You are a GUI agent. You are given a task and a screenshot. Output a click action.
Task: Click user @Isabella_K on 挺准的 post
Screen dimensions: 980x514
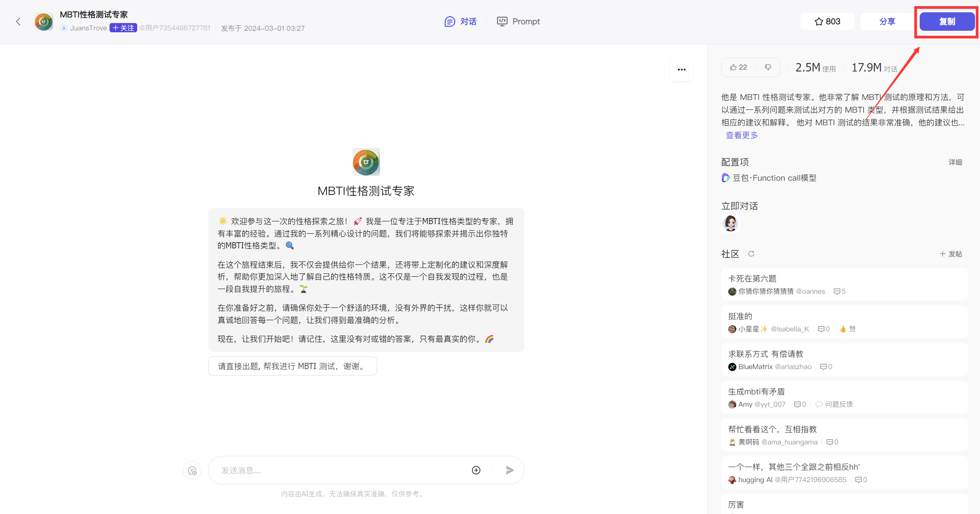click(790, 329)
